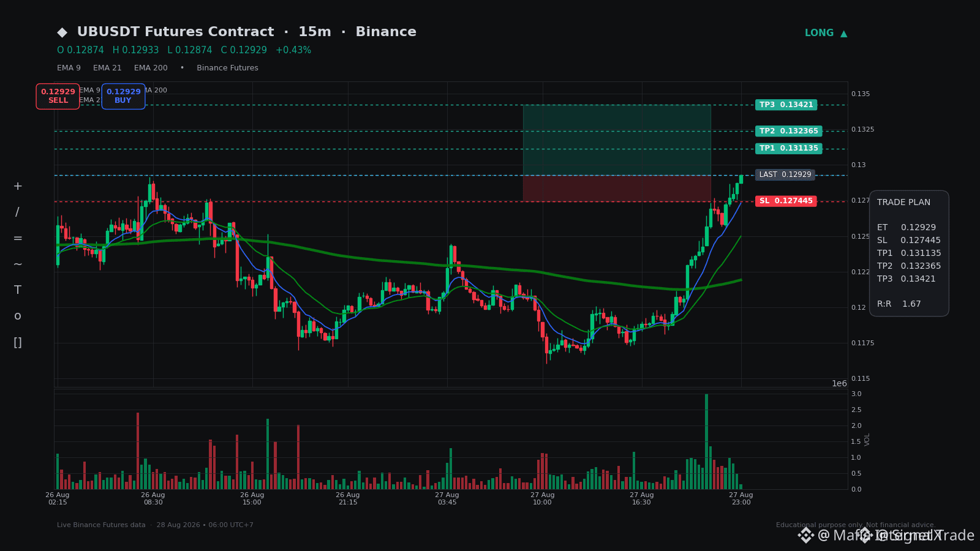
Task: Click the high price 'H 0.12933'
Action: pos(135,50)
